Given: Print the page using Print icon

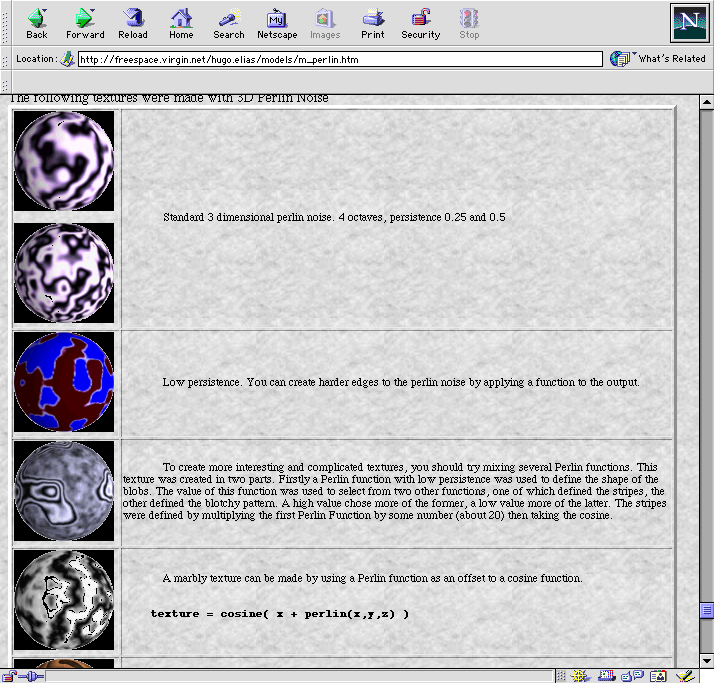Looking at the screenshot, I should (x=373, y=23).
